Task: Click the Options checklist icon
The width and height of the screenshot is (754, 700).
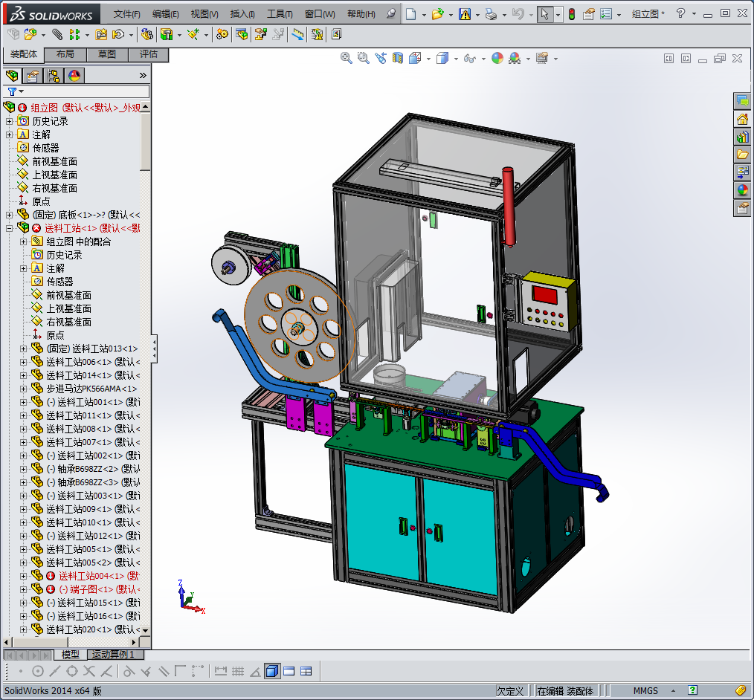Action: click(606, 14)
